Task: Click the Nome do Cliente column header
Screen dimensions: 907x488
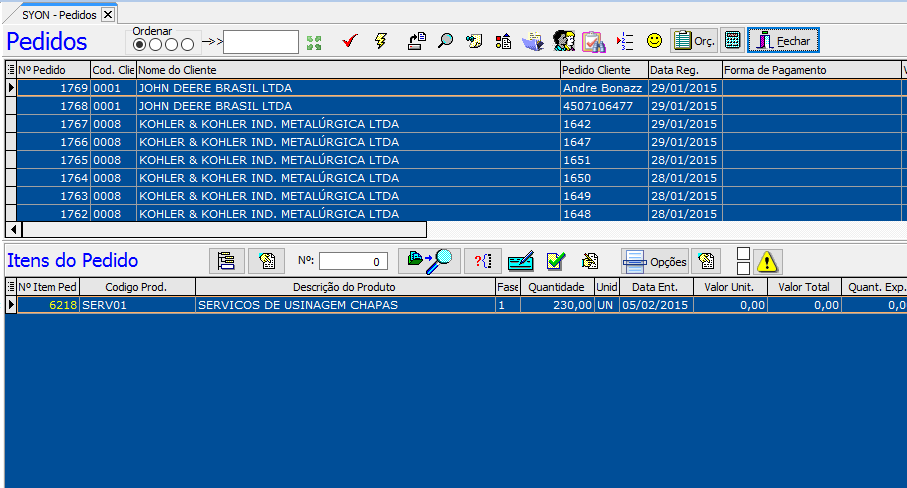Action: click(347, 70)
